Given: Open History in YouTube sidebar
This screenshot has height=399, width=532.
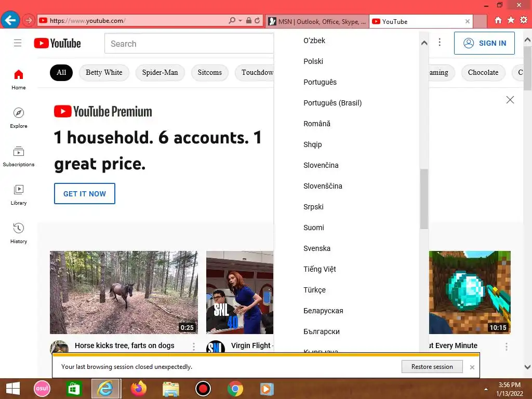Looking at the screenshot, I should click(x=19, y=233).
